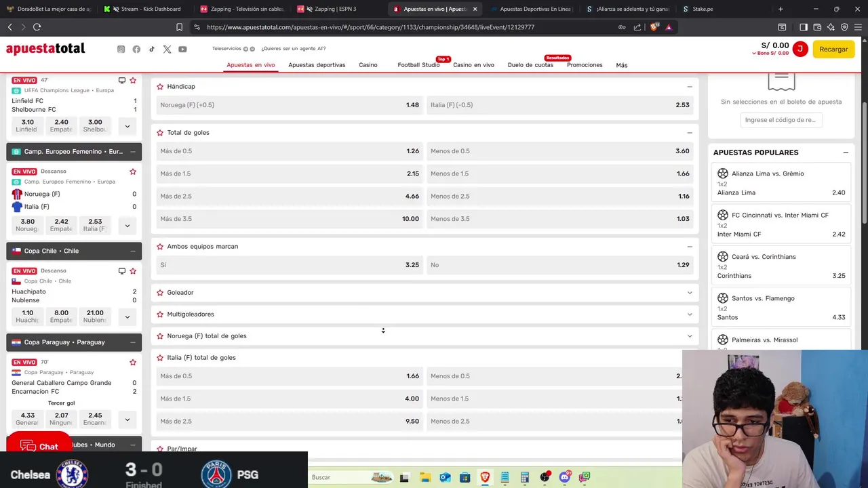The height and width of the screenshot is (488, 868).
Task: Open Outlook from the taskbar
Action: 445,477
